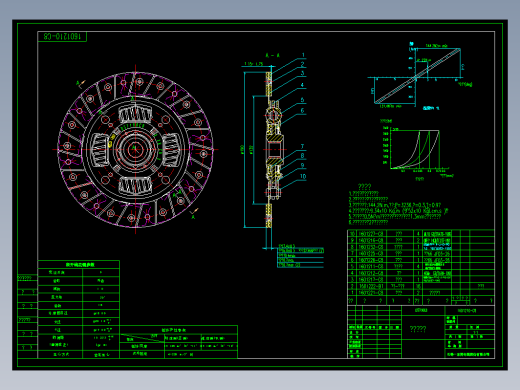
Task: Select the central splined hub of the clutch disc
Action: tap(135, 149)
